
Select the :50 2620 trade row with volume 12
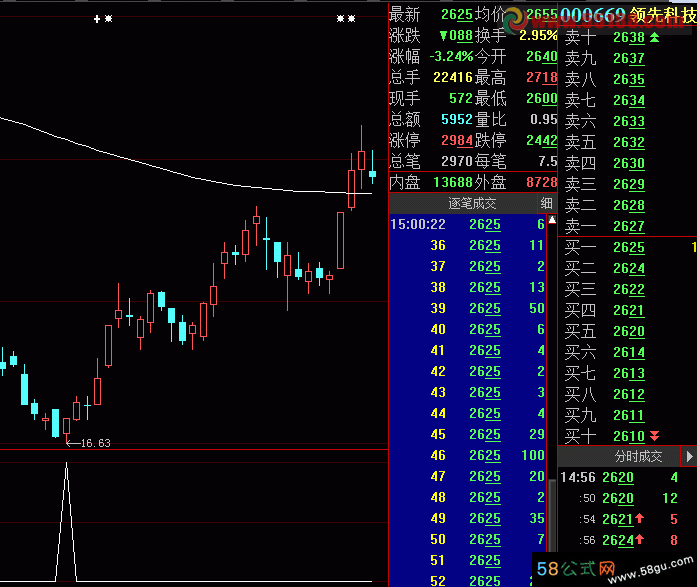pos(627,498)
